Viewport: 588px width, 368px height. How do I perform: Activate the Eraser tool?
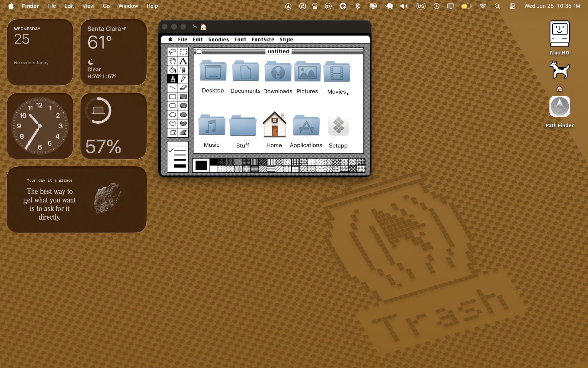pos(183,87)
